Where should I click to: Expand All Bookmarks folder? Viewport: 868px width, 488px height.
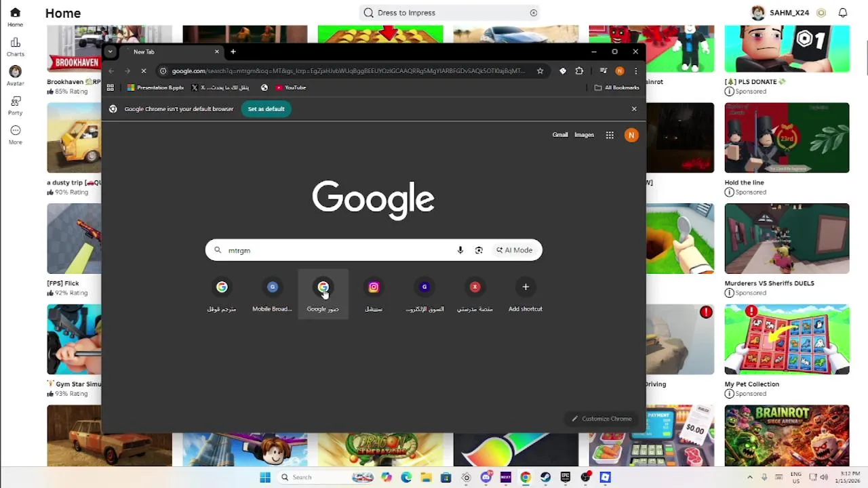click(x=617, y=87)
